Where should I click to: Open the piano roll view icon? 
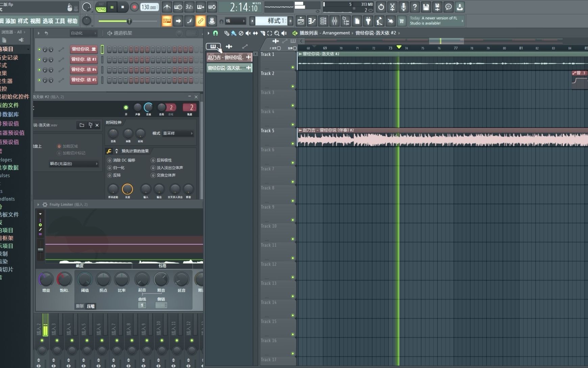click(312, 21)
